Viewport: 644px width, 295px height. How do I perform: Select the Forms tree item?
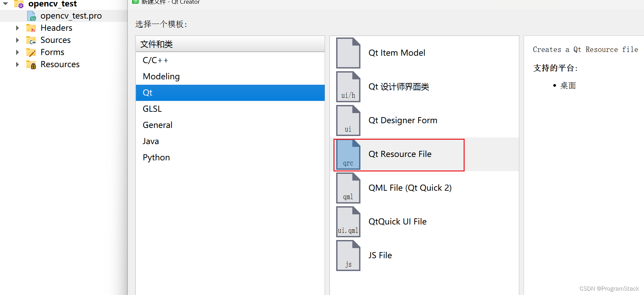pyautogui.click(x=52, y=52)
